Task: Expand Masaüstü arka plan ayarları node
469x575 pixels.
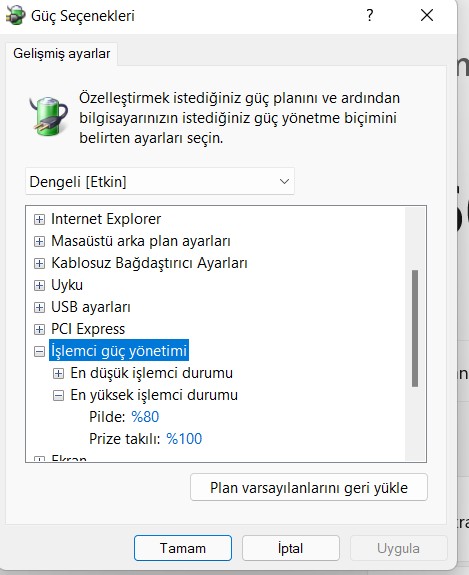Action: pos(39,241)
